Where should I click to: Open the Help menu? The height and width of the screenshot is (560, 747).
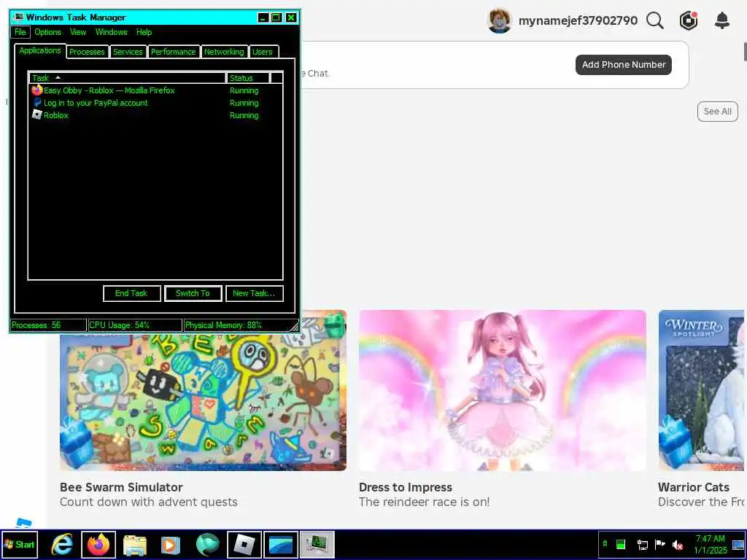144,32
